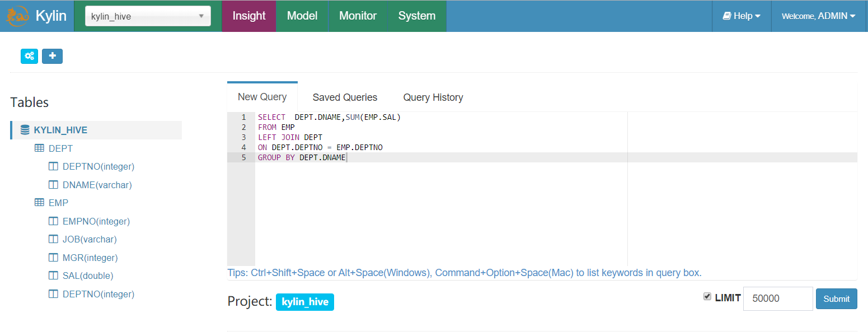868x336 pixels.
Task: Select the EMP table name
Action: click(58, 203)
